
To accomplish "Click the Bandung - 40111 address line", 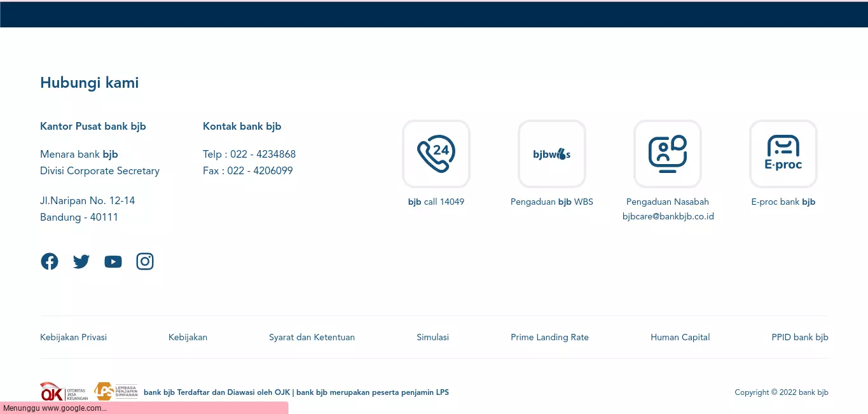I will [x=79, y=217].
